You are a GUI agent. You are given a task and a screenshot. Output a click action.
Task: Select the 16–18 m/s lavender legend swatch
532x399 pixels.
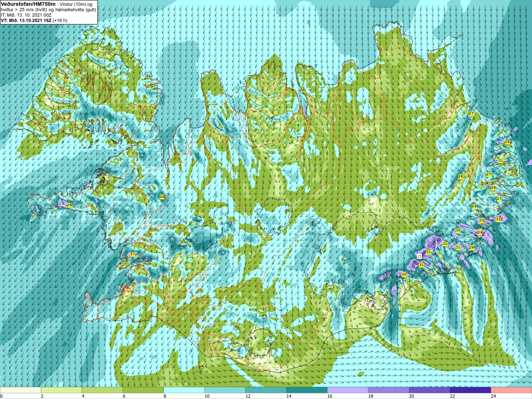[348, 390]
